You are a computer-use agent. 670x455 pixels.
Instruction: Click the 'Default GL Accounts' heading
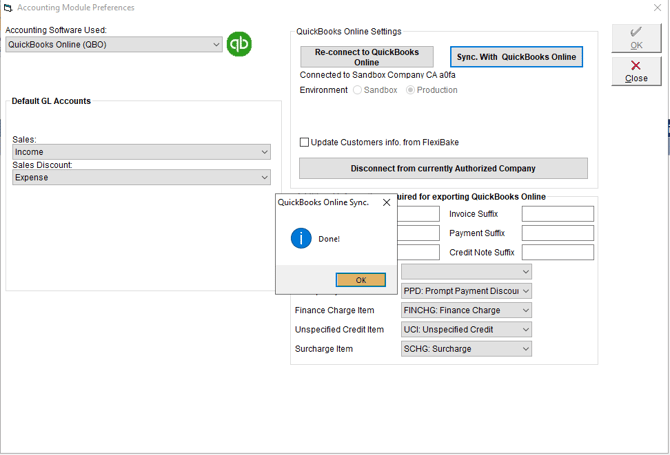[51, 101]
